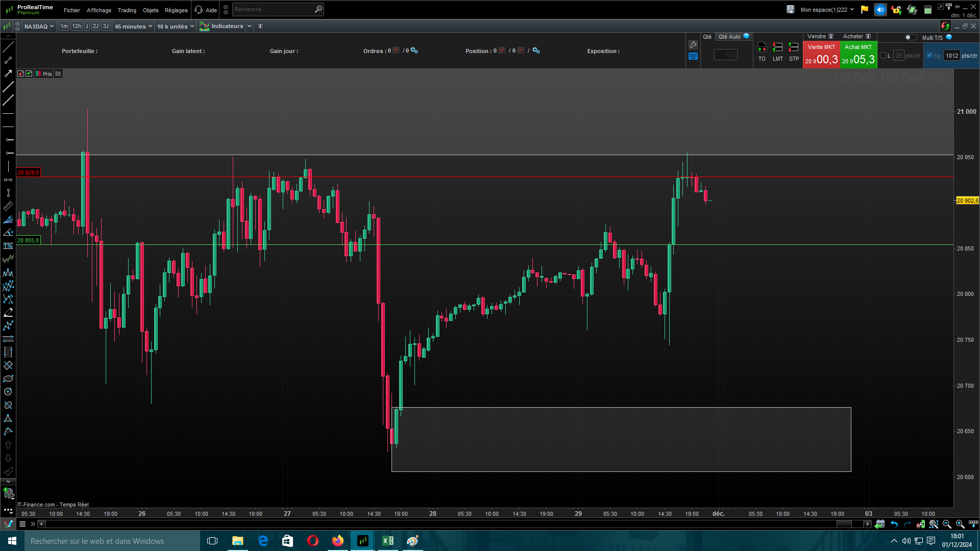Expand the 10 k unités dropdown
Image resolution: width=980 pixels, height=551 pixels.
(175, 27)
